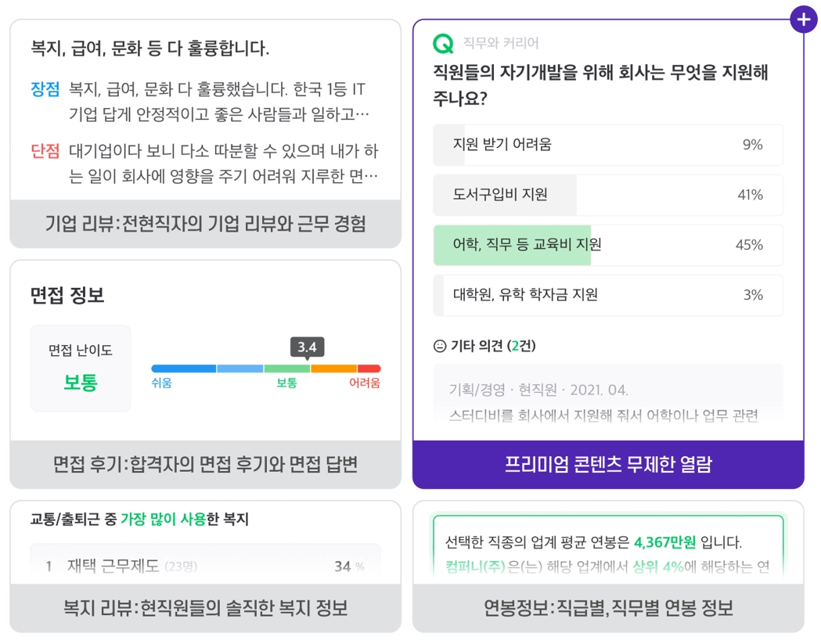The width and height of the screenshot is (821, 644).
Task: Click review title 복지, 급여, 문화 등 다 훌륭합니다
Action: 150,49
